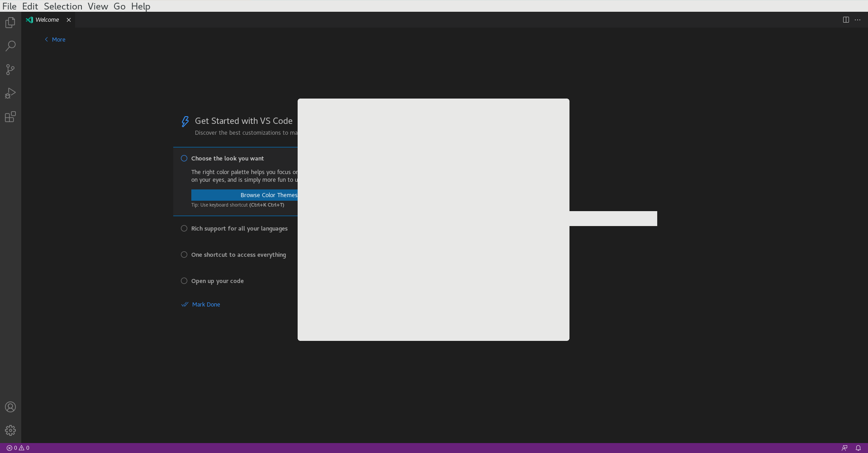Image resolution: width=868 pixels, height=453 pixels.
Task: Select the Rich support step circle
Action: coord(184,228)
